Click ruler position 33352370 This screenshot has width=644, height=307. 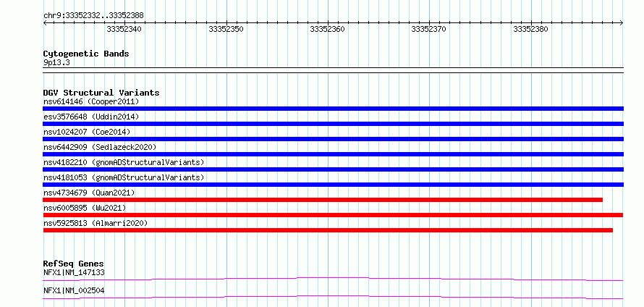(x=429, y=29)
